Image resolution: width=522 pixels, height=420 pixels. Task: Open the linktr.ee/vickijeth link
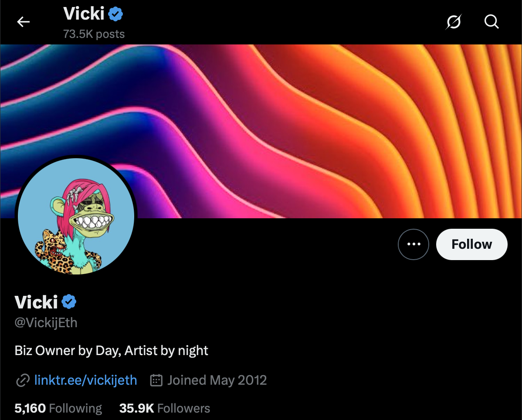point(85,380)
